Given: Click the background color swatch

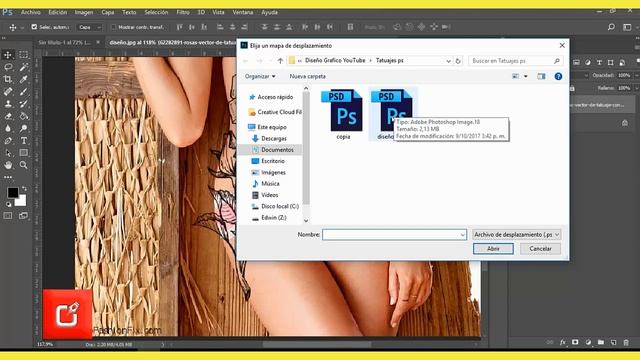Looking at the screenshot, I should 21,200.
